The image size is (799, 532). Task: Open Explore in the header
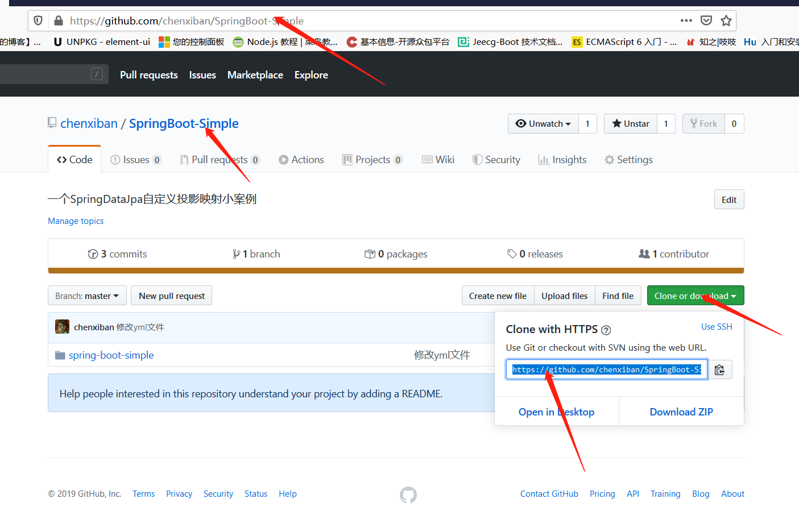click(311, 75)
